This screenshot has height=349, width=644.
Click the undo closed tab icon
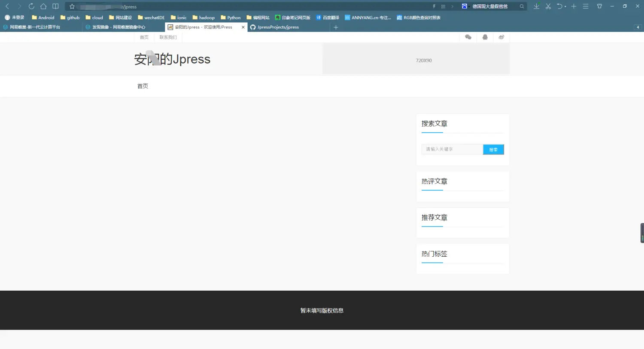click(x=559, y=6)
